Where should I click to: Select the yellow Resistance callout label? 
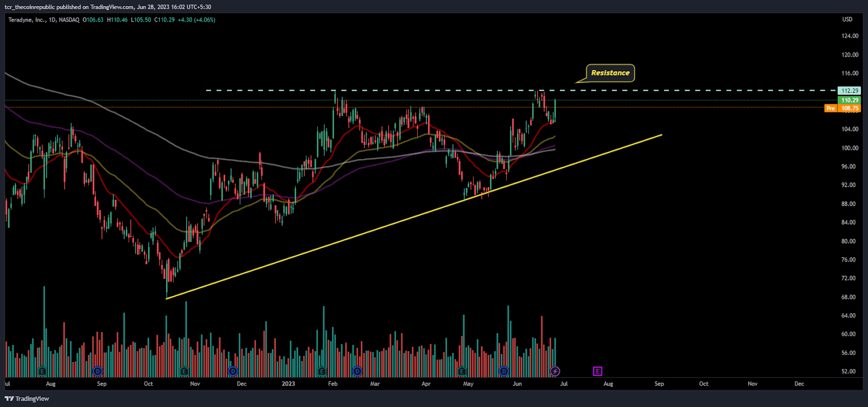click(x=610, y=73)
